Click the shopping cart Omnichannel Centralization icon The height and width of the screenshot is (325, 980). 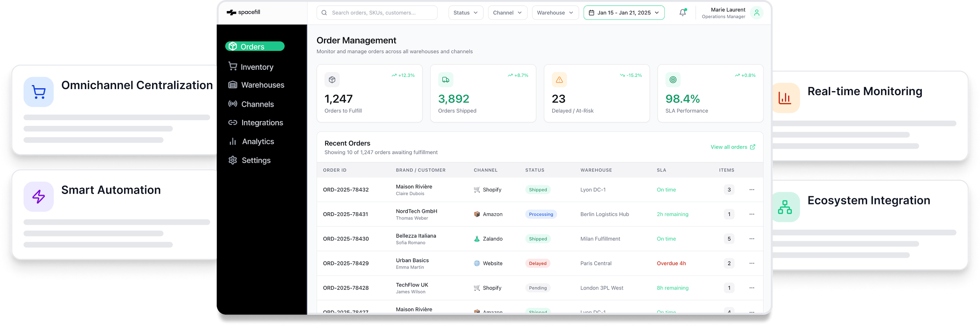[38, 92]
